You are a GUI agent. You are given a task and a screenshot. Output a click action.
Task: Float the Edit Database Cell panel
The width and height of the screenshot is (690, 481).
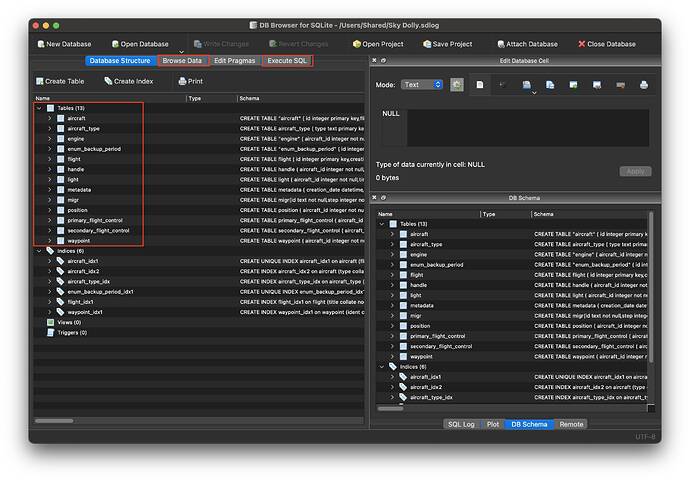pyautogui.click(x=384, y=61)
